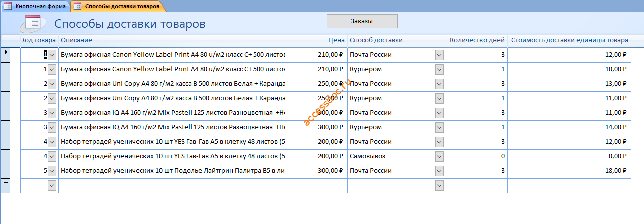The width and height of the screenshot is (644, 224).
Task: Select the Способы доставки товаров tab
Action: click(x=118, y=6)
